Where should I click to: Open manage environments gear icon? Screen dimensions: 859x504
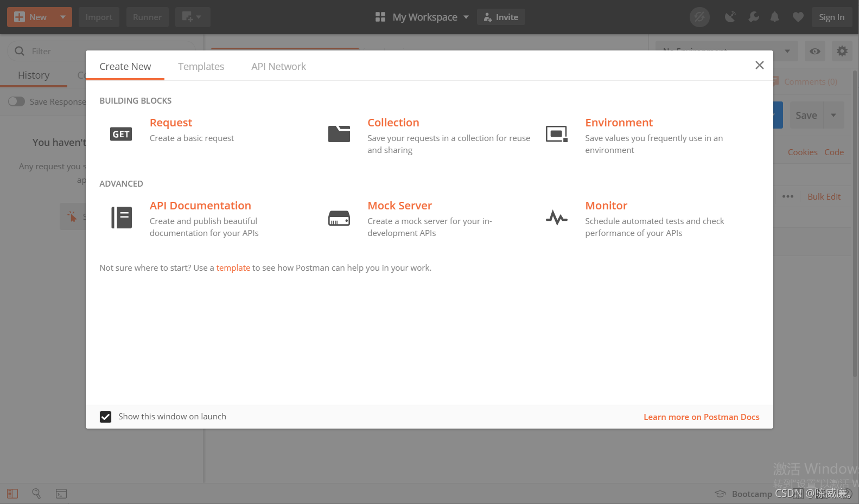coord(842,51)
